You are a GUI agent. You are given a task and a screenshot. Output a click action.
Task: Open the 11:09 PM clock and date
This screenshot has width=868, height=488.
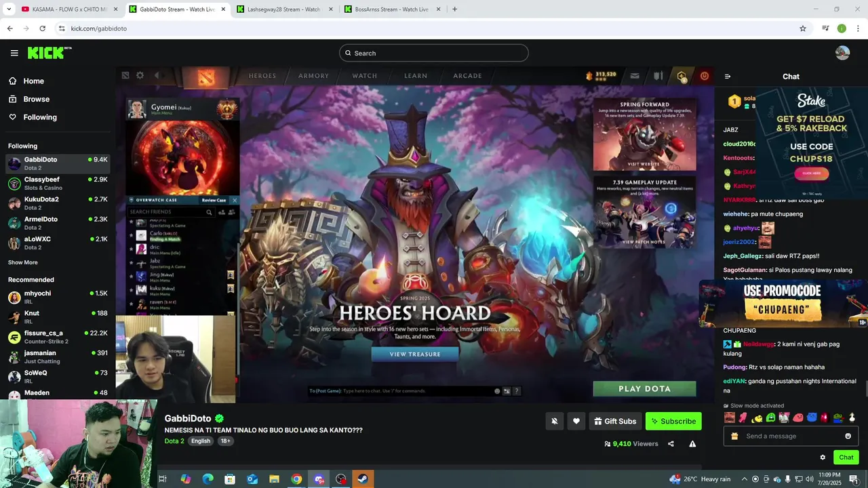pyautogui.click(x=829, y=479)
